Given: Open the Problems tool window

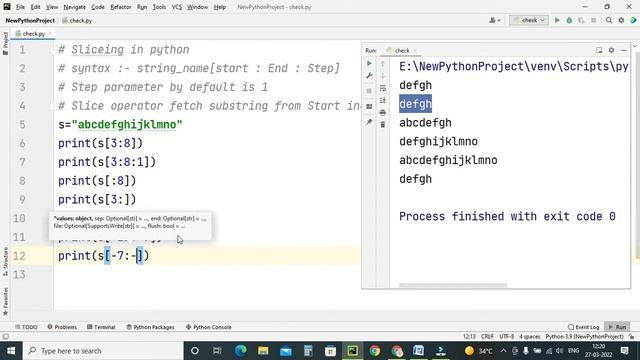Looking at the screenshot, I should pyautogui.click(x=62, y=327).
